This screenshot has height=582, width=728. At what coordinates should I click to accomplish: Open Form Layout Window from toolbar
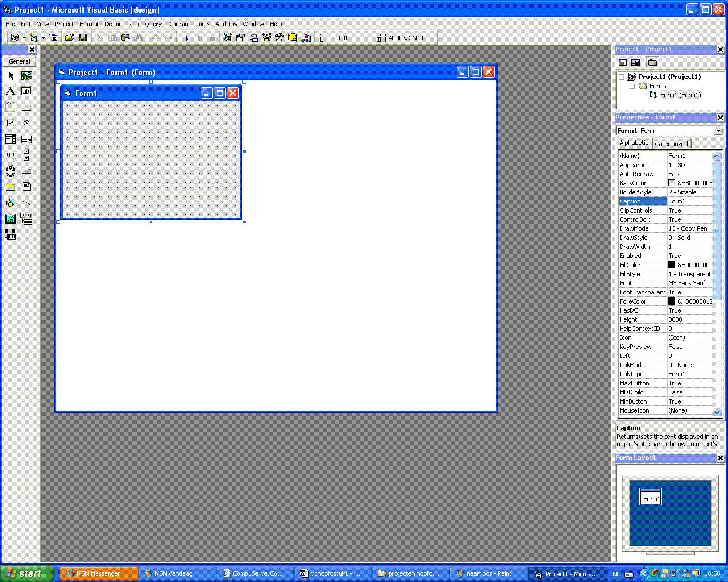click(254, 38)
